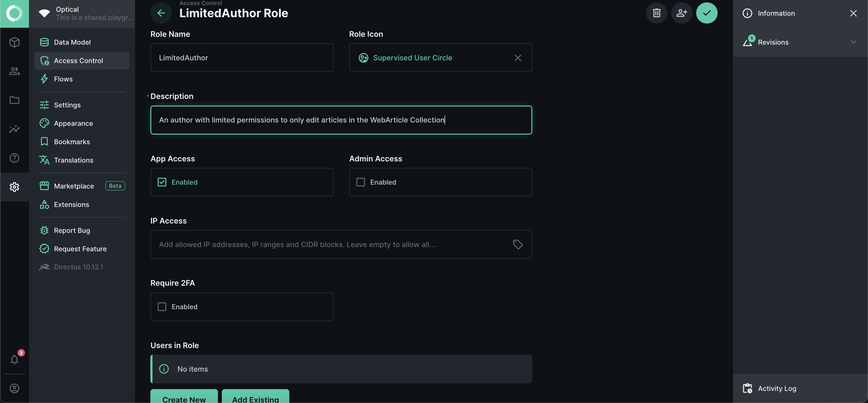Screen dimensions: 868x403
Task: Click the Flows sidebar icon
Action: [x=44, y=79]
